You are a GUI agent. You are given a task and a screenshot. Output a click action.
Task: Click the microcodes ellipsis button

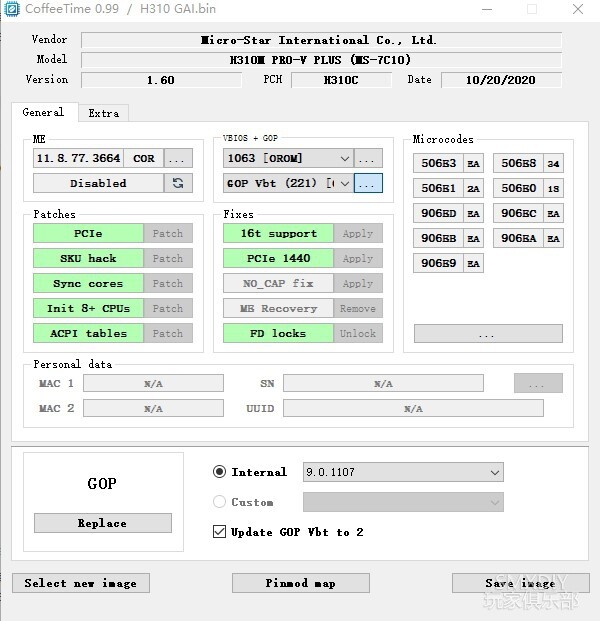point(488,333)
